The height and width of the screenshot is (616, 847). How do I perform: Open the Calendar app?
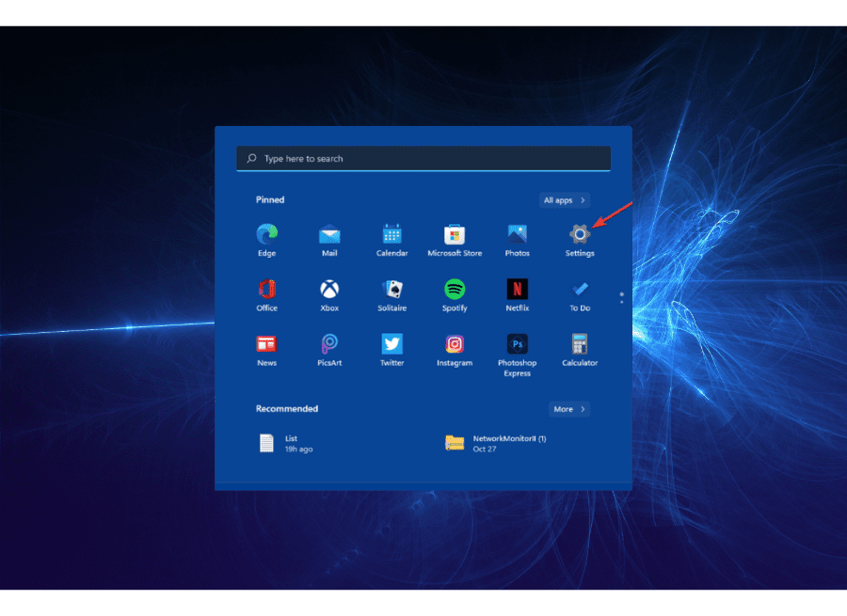[x=392, y=233]
